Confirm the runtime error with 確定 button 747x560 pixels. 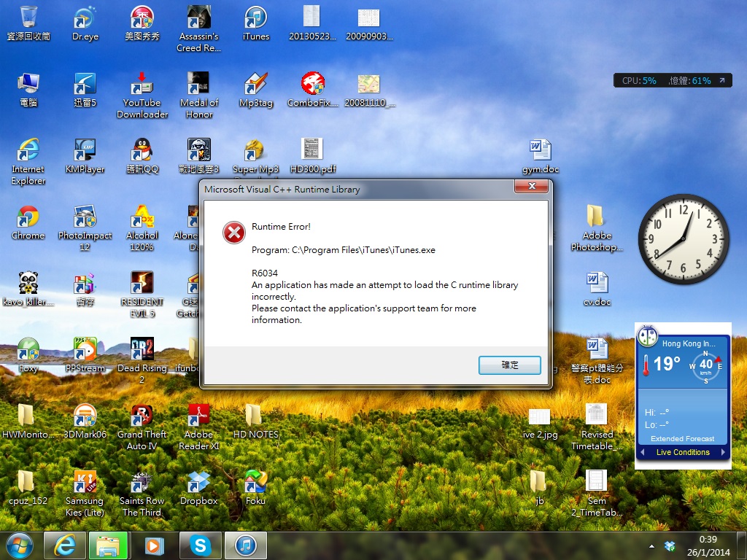509,365
